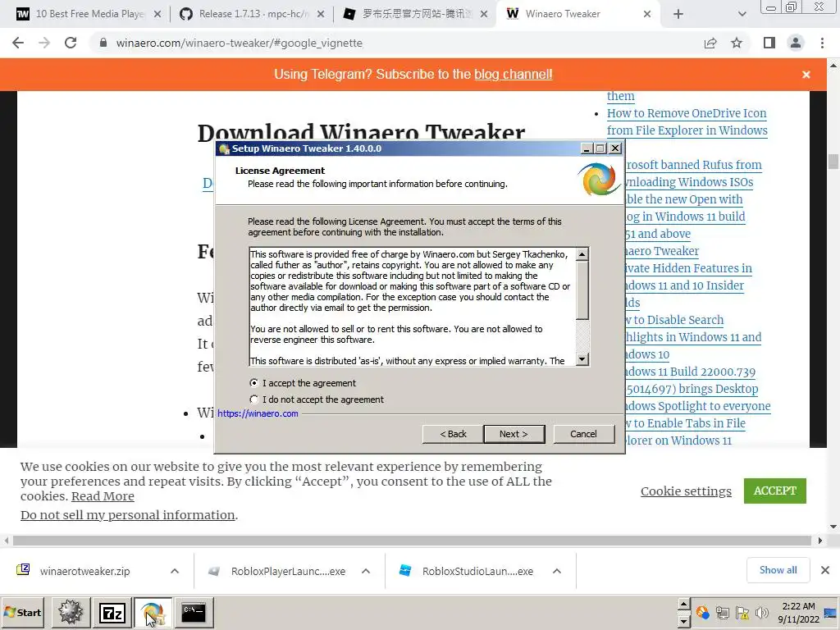Screen dimensions: 840x630
Task: Close the mpc-hc GitHub release tab
Action: 321,15
